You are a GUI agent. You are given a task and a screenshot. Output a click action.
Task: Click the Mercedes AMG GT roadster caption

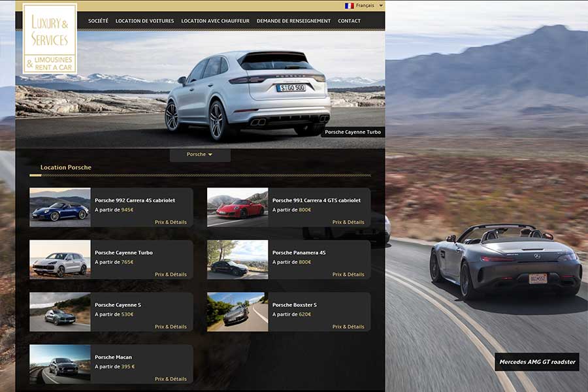[538, 362]
